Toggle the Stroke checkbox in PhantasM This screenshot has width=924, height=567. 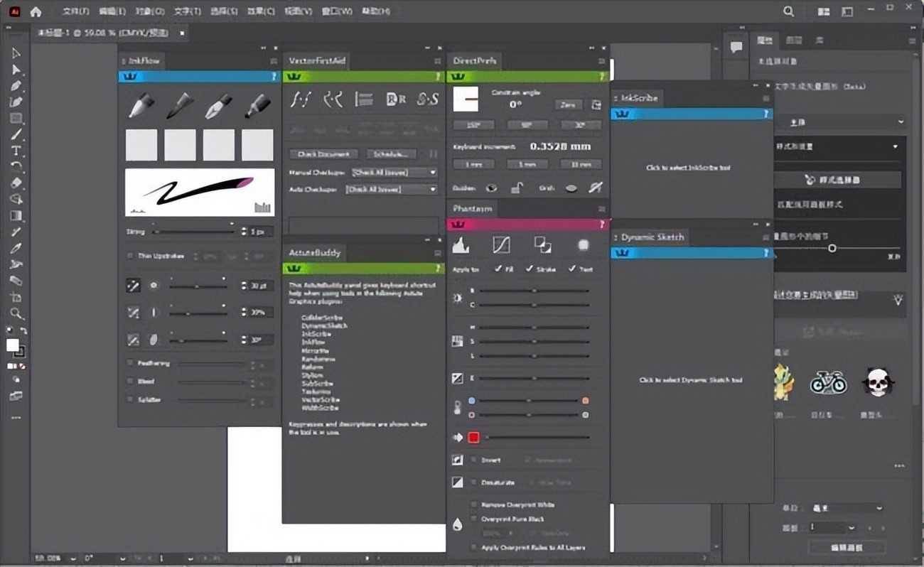(x=530, y=269)
